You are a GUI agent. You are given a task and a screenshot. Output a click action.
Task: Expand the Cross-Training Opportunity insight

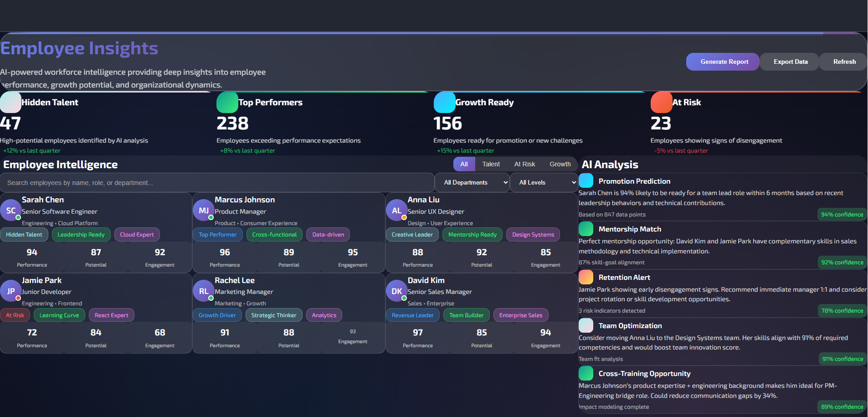pyautogui.click(x=644, y=373)
